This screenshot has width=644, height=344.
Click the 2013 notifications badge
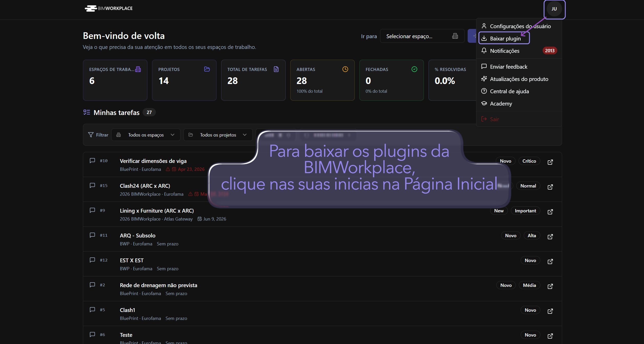pos(550,51)
